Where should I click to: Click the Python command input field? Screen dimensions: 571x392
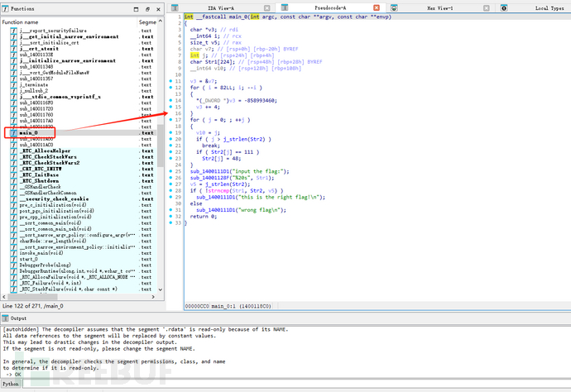[x=290, y=385]
